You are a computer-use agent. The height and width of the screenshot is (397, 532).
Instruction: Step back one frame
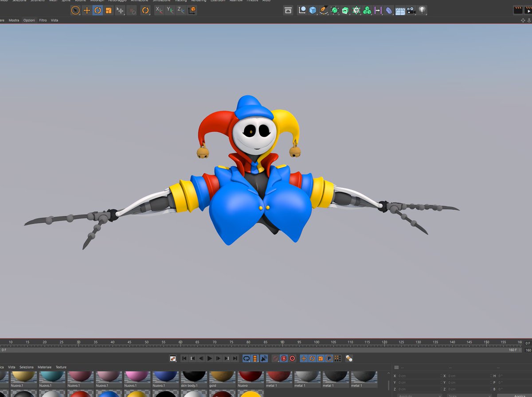coord(201,358)
